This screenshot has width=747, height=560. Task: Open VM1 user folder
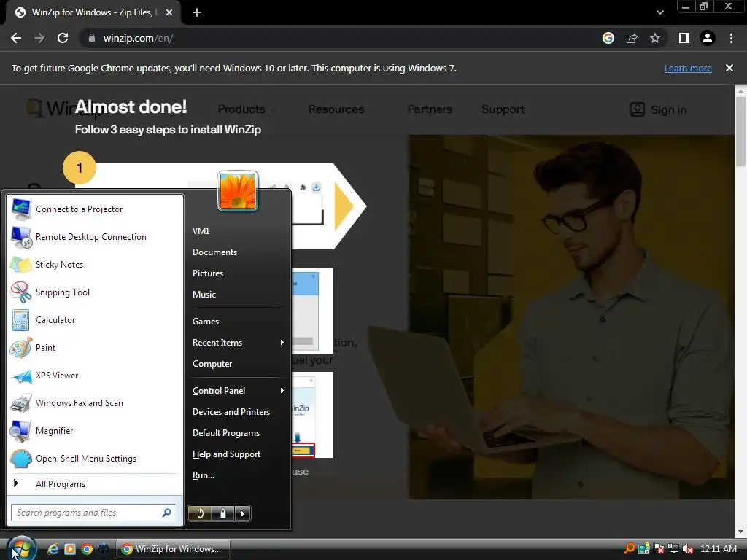239,231
